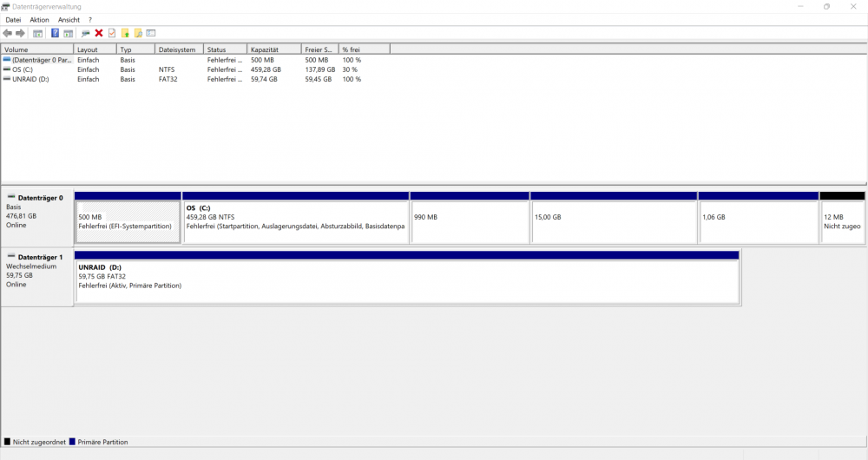Image resolution: width=868 pixels, height=460 pixels.
Task: Click the Datenträger 0 disk label panel
Action: [37, 218]
